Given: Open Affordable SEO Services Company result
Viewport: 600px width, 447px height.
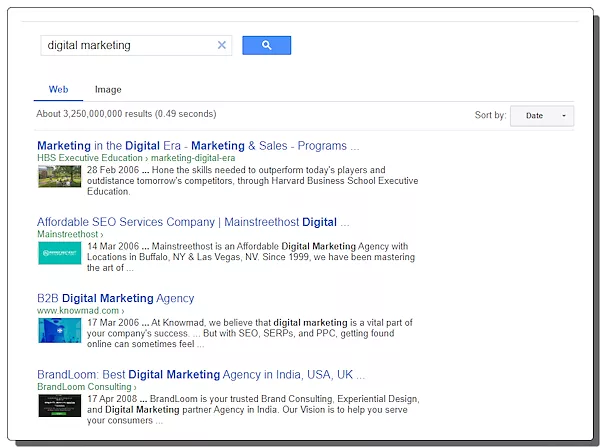Looking at the screenshot, I should 193,222.
